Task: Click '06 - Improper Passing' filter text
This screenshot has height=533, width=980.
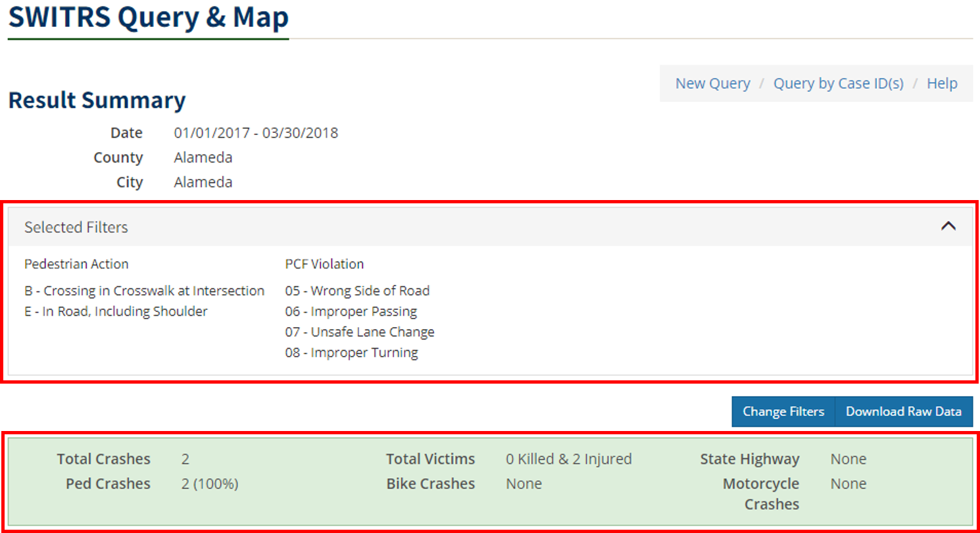Action: pyautogui.click(x=351, y=311)
